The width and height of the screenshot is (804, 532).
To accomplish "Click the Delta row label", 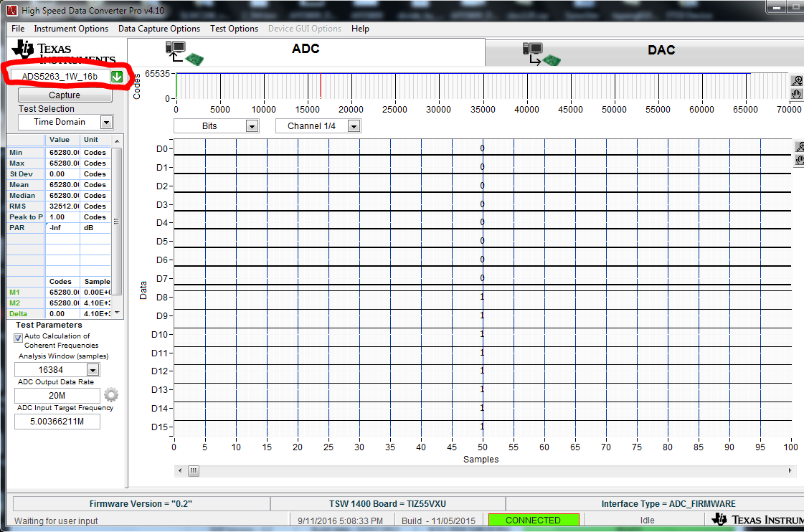I will coord(26,313).
